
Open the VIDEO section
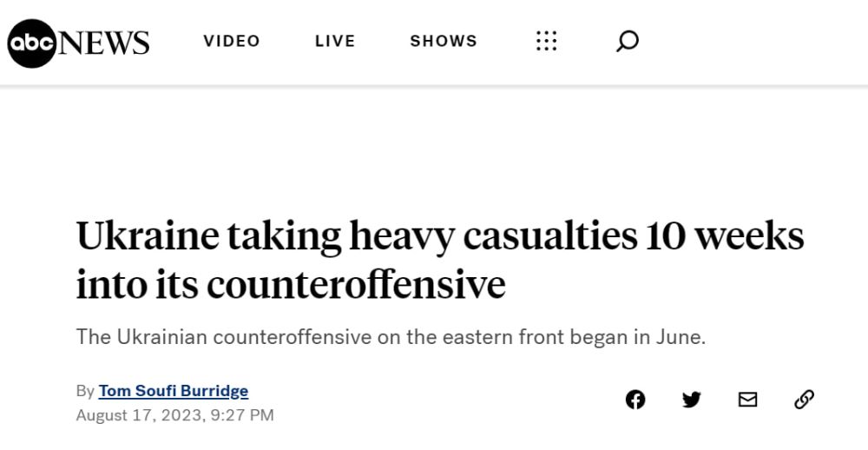click(x=232, y=41)
